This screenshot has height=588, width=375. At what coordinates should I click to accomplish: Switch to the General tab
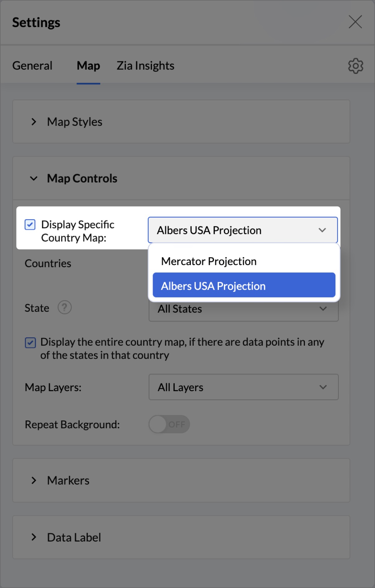(x=32, y=66)
